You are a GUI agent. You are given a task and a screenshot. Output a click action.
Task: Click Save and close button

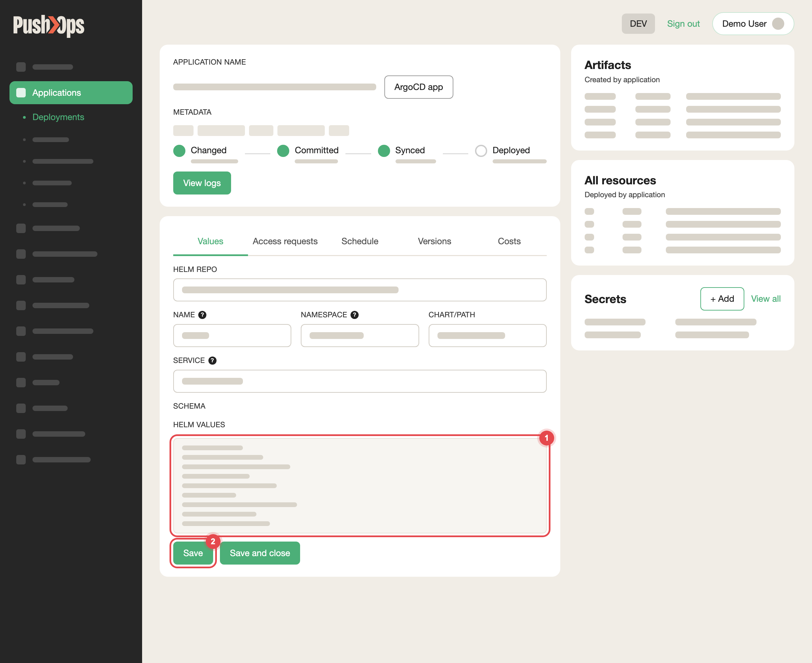click(x=260, y=553)
